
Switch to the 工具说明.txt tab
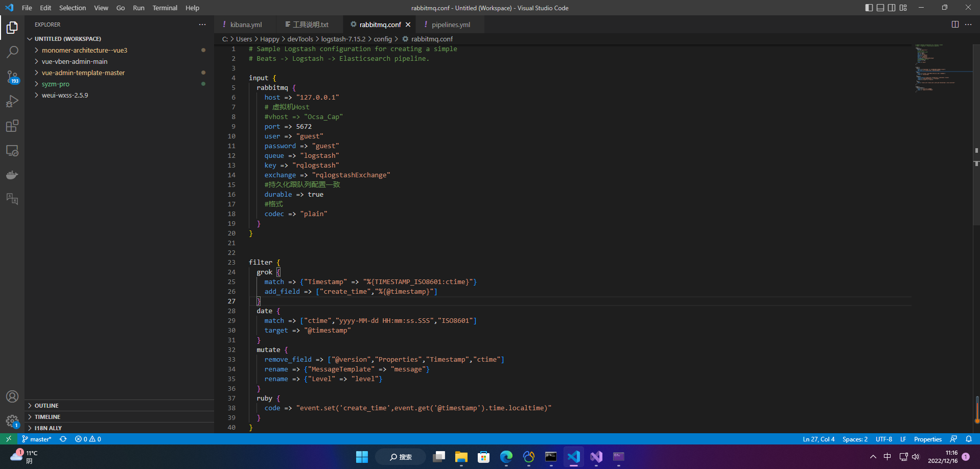(309, 25)
